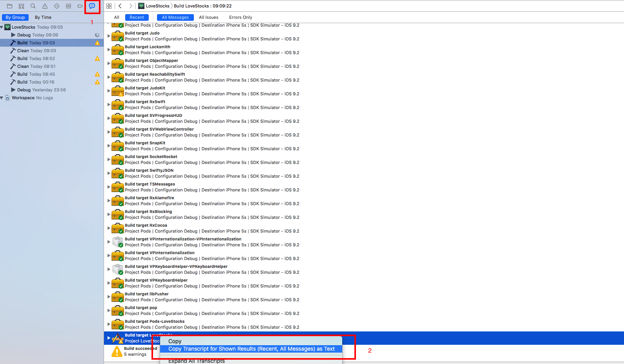
Task: Click the spinner on Debug Today 09:09
Action: pos(97,35)
